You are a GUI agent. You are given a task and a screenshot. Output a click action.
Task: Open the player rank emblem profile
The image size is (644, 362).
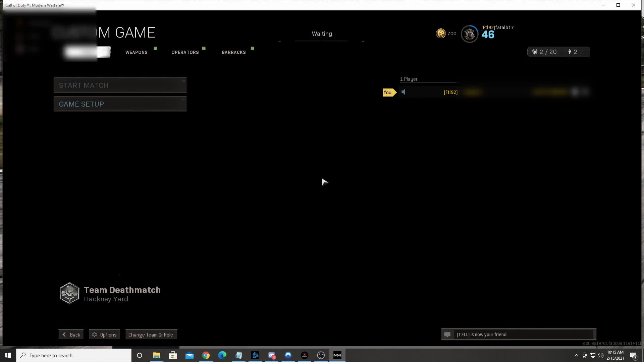click(469, 34)
